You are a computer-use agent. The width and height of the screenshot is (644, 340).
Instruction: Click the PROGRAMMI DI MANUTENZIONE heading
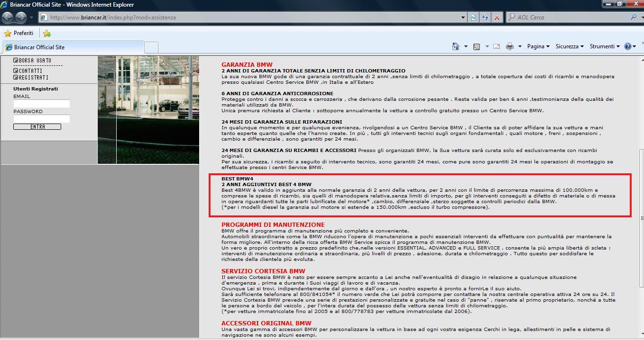273,224
